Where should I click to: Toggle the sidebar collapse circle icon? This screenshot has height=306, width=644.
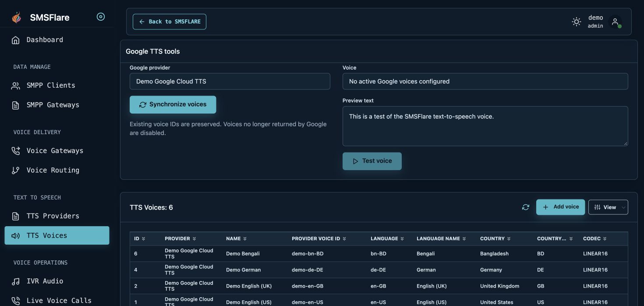[101, 17]
